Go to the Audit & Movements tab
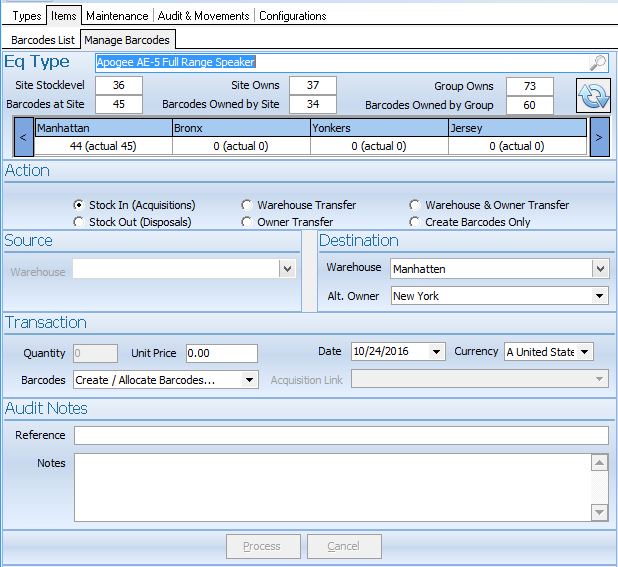Image resolution: width=618 pixels, height=567 pixels. coord(204,16)
